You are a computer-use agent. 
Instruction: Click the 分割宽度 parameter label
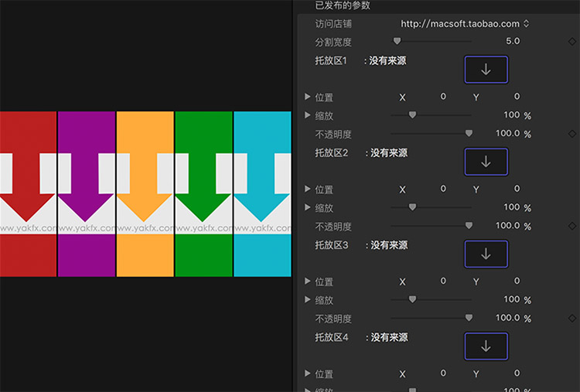333,43
